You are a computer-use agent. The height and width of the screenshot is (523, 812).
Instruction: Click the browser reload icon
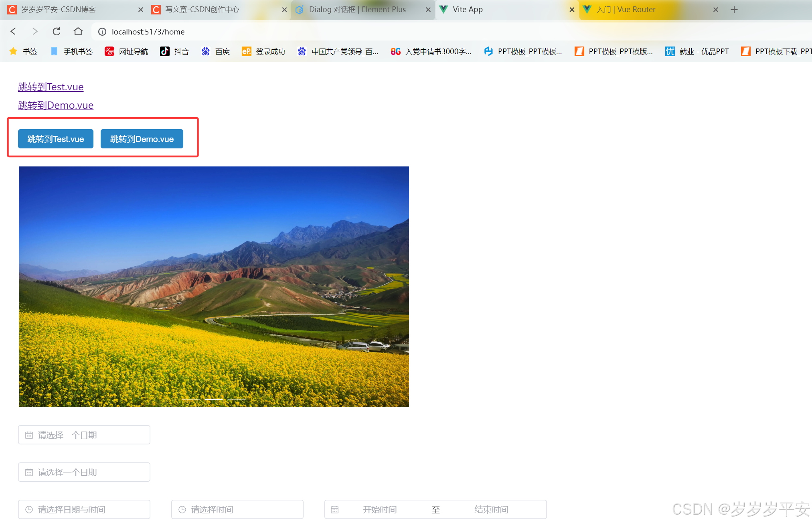click(57, 31)
